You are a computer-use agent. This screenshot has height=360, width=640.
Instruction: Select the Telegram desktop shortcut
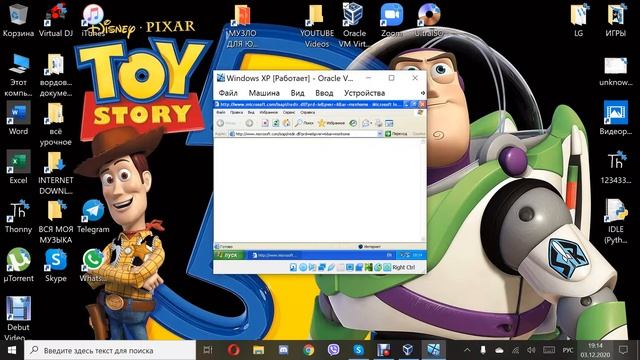[93, 216]
